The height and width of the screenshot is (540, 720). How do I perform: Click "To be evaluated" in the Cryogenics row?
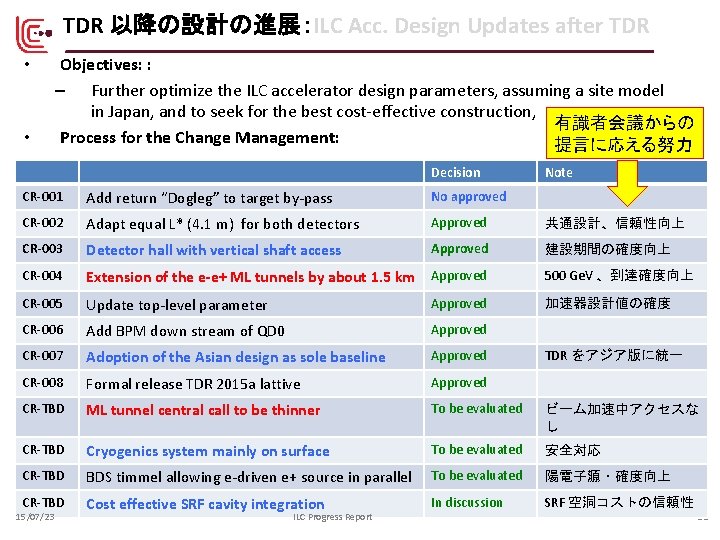(x=477, y=450)
